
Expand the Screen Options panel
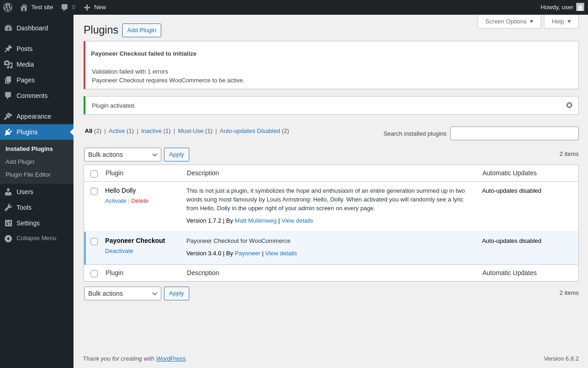pyautogui.click(x=509, y=21)
